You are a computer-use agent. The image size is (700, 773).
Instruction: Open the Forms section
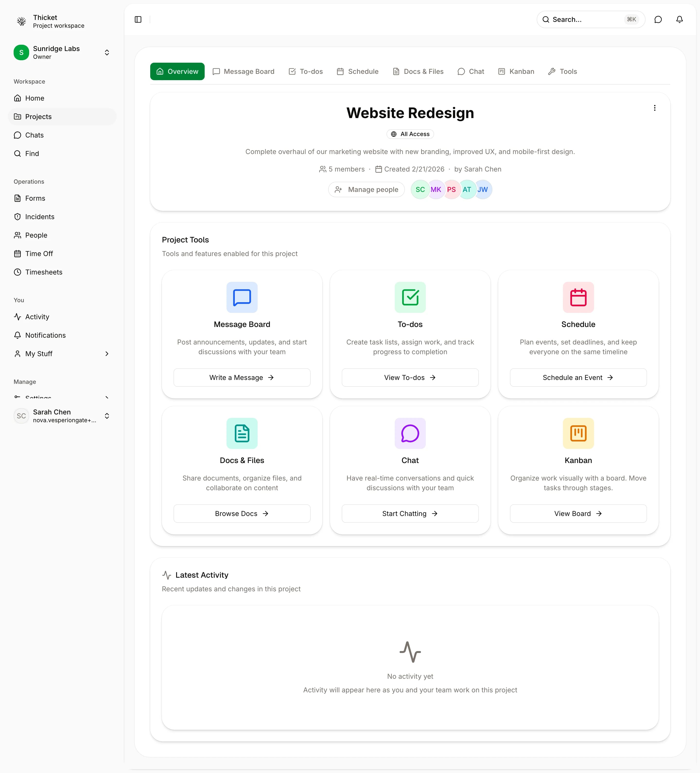pos(35,198)
